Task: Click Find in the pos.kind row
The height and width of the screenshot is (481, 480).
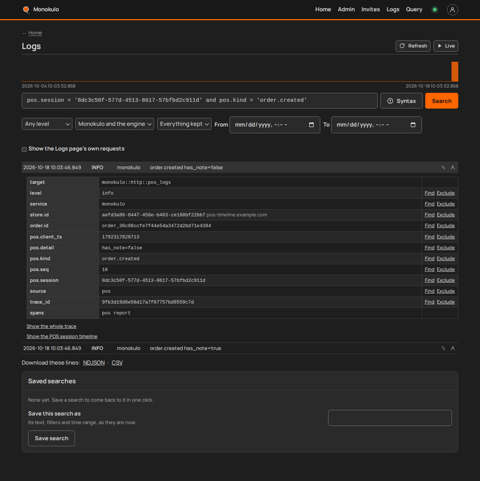Action: pyautogui.click(x=429, y=259)
